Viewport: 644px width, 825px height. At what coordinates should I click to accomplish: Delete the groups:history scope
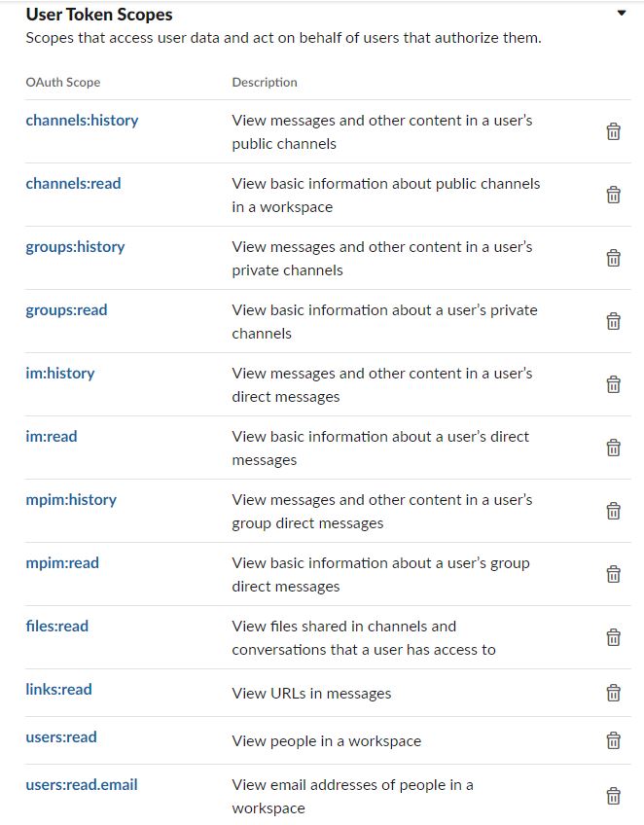click(x=614, y=257)
